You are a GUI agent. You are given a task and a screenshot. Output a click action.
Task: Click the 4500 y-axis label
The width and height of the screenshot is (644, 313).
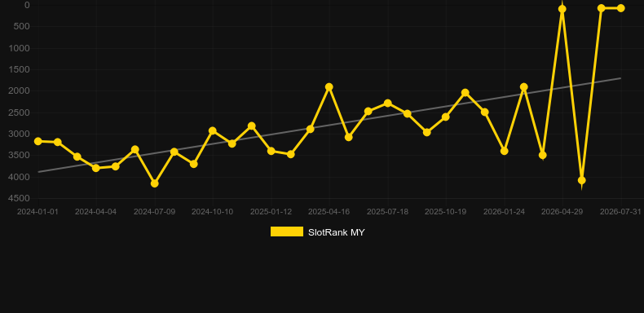20,198
